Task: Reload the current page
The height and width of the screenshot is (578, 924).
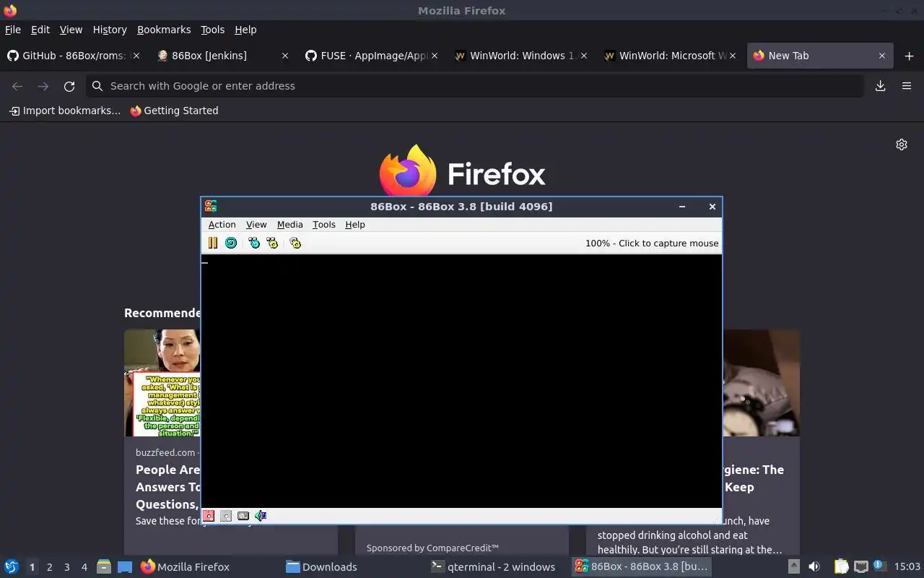Action: [x=69, y=86]
